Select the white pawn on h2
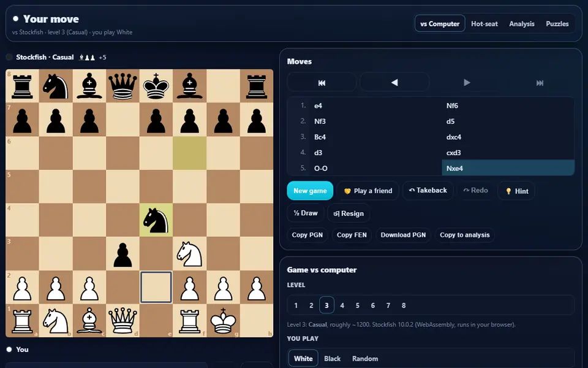 [x=257, y=287]
